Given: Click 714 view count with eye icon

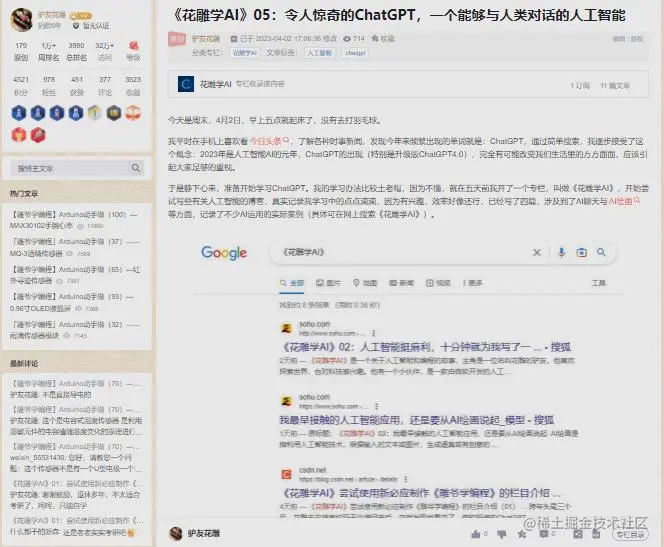Looking at the screenshot, I should coord(354,39).
